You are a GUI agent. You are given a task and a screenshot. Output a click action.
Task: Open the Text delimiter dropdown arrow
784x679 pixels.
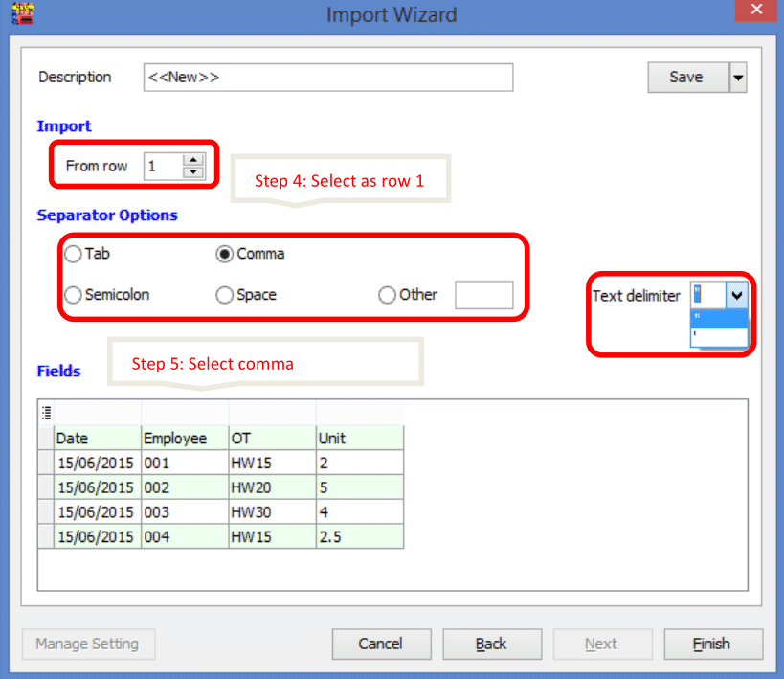736,296
